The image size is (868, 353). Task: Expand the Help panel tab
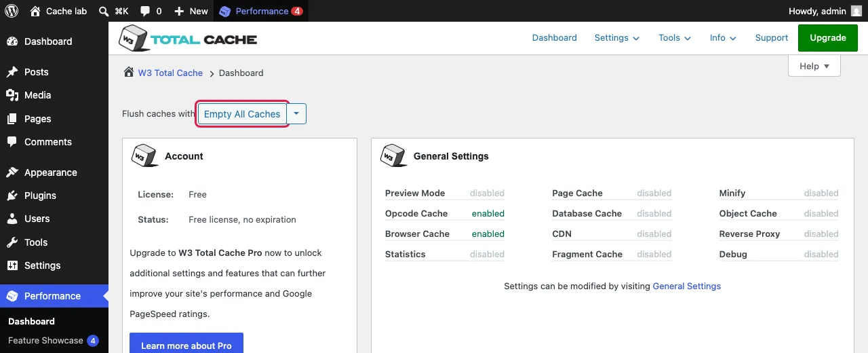(x=814, y=66)
